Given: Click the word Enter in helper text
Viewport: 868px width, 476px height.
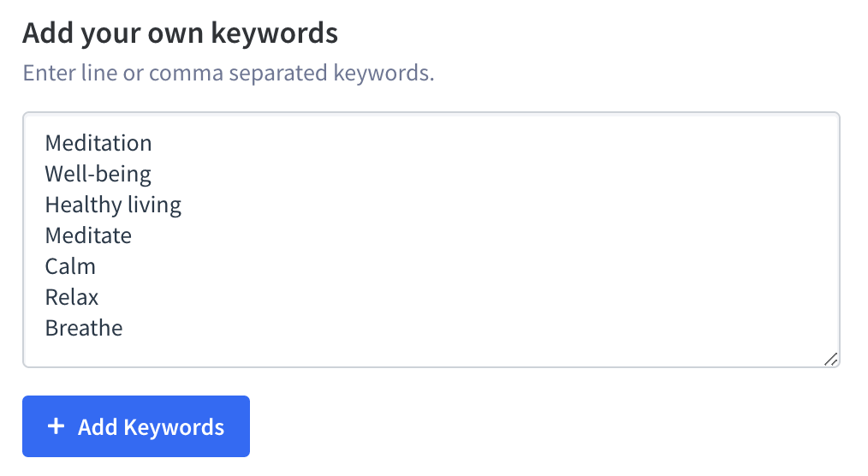Looking at the screenshot, I should (51, 73).
